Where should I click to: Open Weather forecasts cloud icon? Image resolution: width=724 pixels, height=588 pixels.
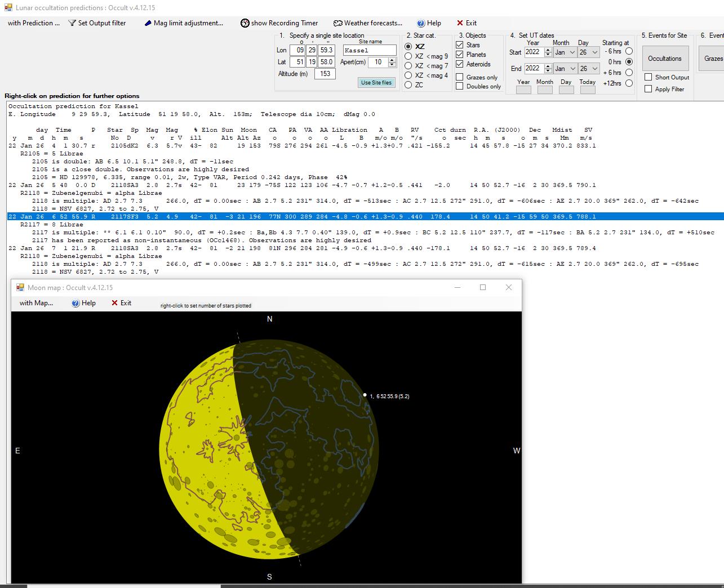(x=337, y=23)
